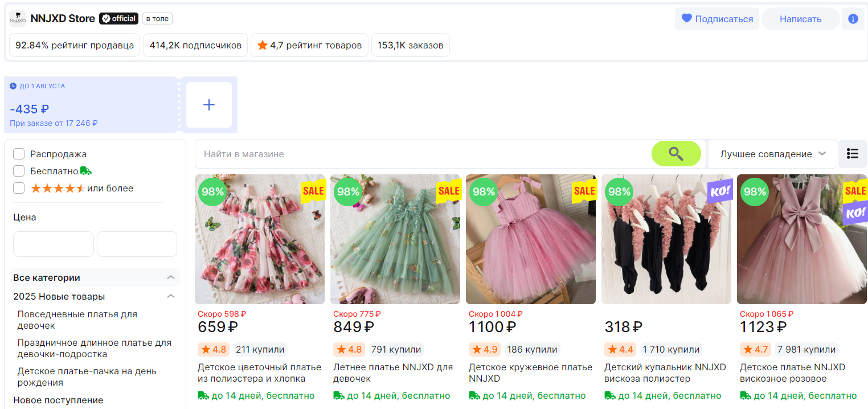Click the SALE badge on floral dress
This screenshot has height=409, width=868.
313,191
